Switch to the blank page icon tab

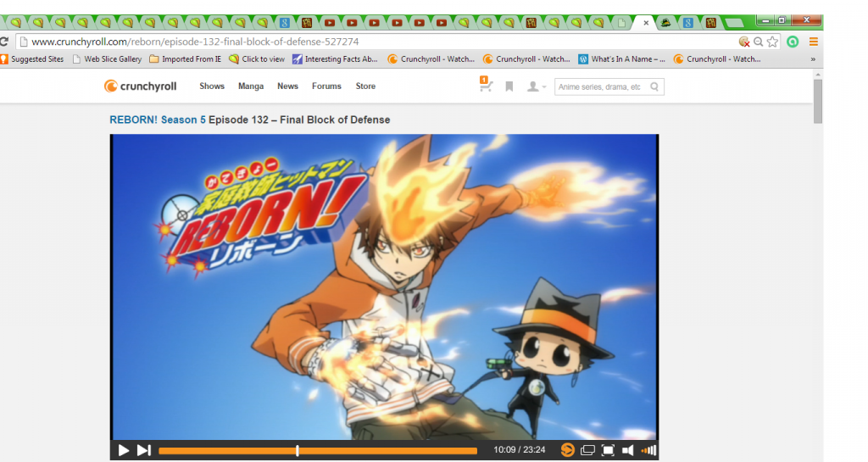tap(621, 23)
